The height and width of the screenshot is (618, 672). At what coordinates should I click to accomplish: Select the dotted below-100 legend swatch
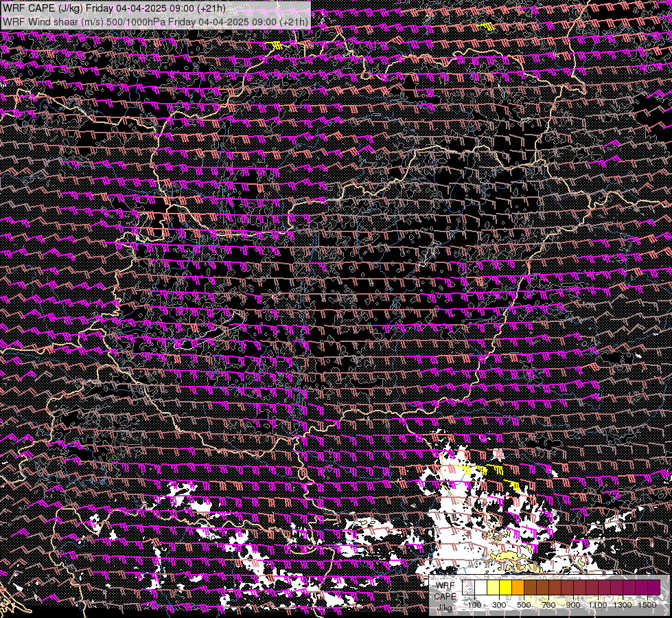pos(468,588)
